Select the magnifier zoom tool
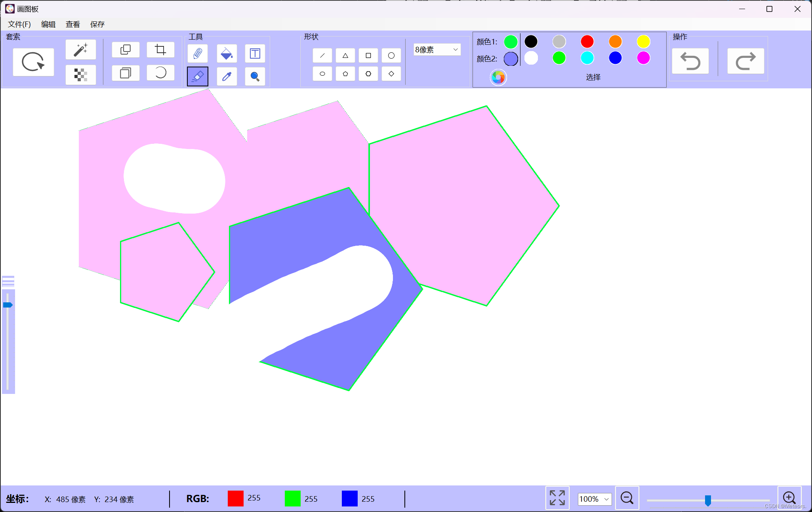 255,76
